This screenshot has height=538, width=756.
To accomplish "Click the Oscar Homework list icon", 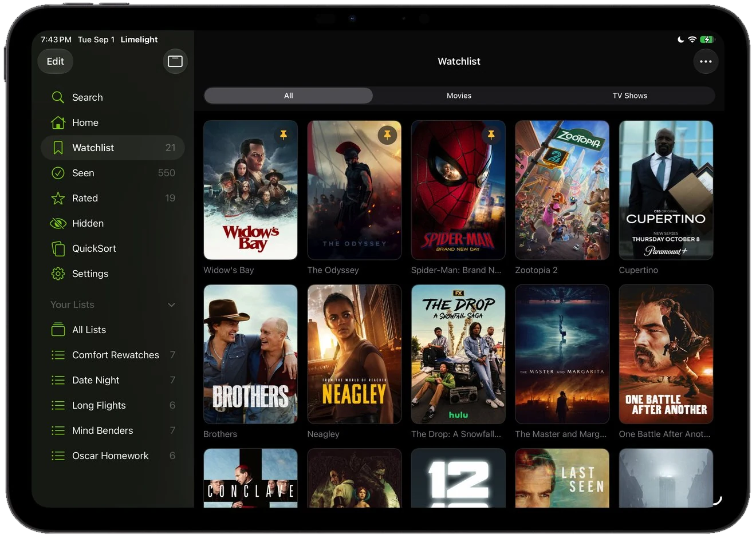I will click(x=58, y=456).
